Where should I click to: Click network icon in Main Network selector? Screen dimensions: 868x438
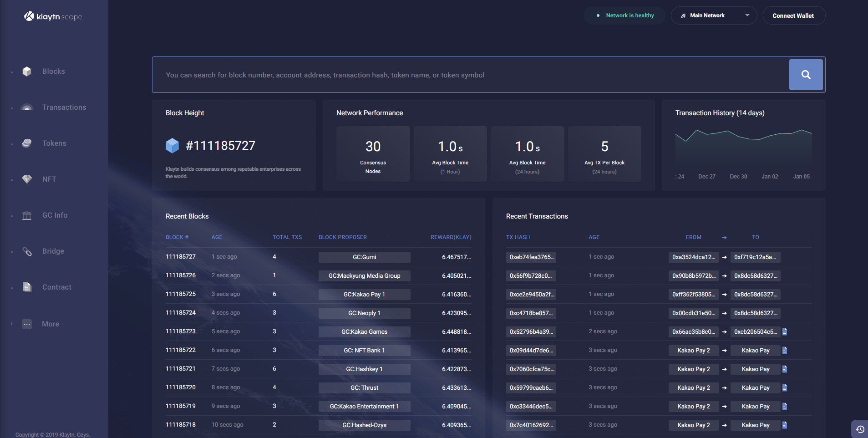coord(683,15)
